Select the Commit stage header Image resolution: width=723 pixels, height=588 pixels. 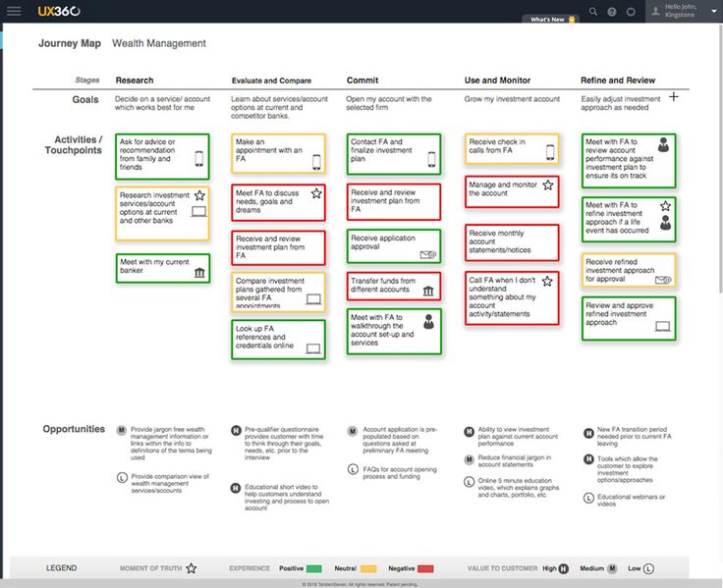coord(362,80)
